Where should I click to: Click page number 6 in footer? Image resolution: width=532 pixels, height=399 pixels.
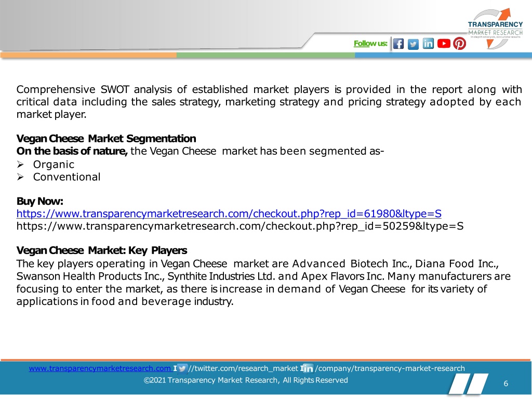[506, 383]
